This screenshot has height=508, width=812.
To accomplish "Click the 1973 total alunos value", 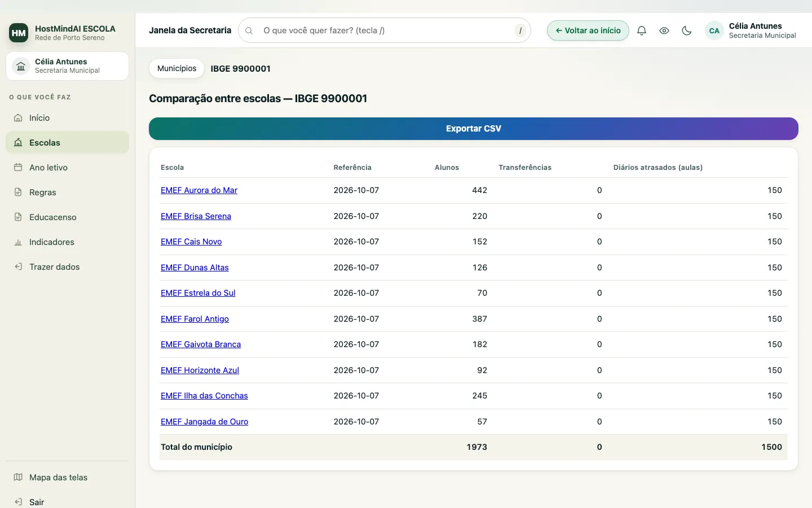I will click(477, 447).
